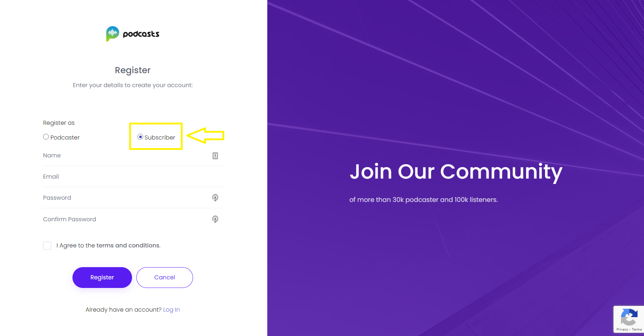This screenshot has width=644, height=336.
Task: Click the contact card icon in Name field
Action: [215, 156]
